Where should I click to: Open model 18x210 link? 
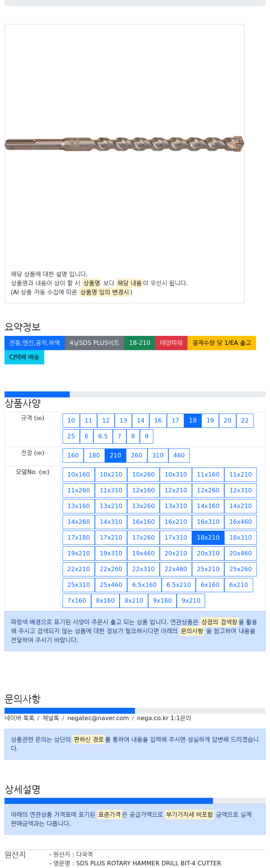coord(208,538)
